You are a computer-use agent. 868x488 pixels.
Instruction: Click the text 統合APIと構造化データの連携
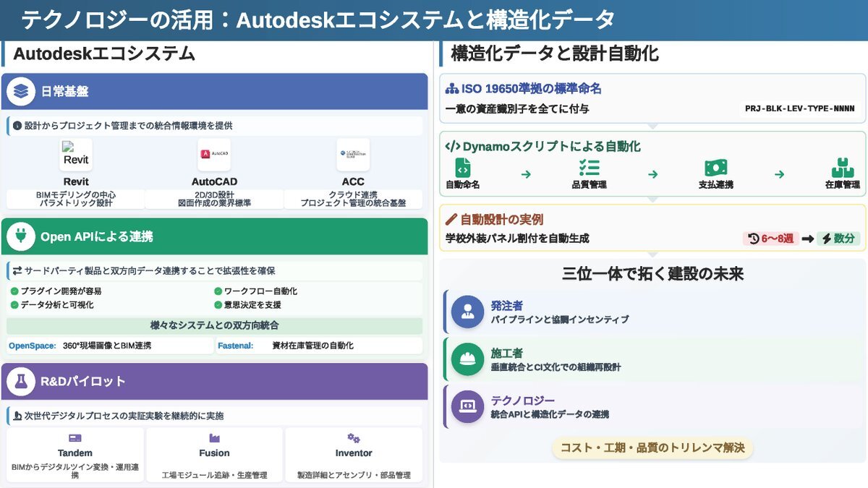[550, 415]
